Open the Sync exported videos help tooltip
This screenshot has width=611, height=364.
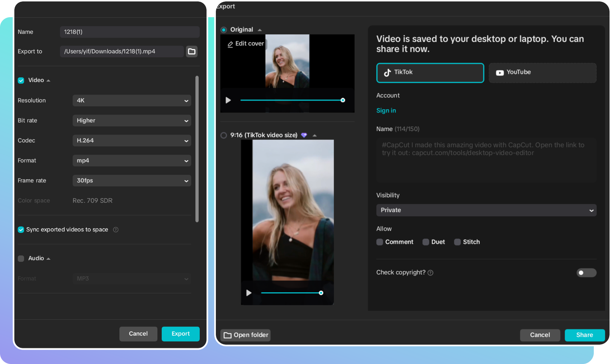[115, 230]
